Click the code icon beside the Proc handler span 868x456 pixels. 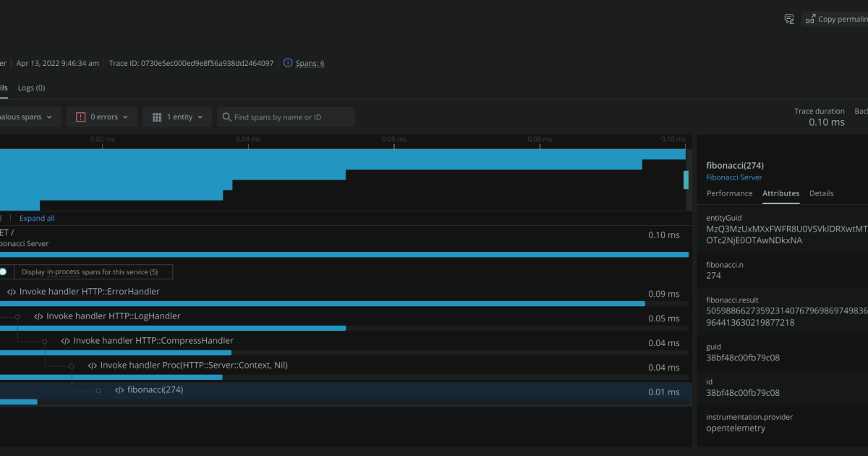[x=92, y=365]
